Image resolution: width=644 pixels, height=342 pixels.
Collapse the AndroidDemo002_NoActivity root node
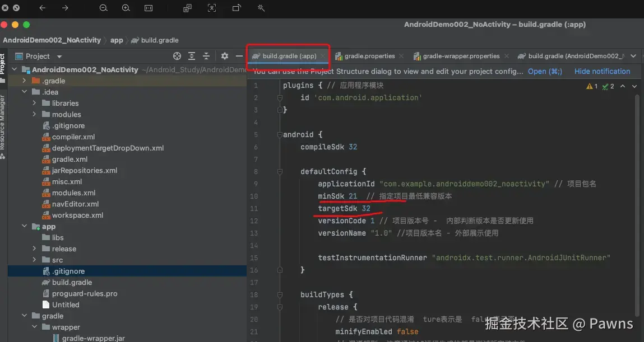tap(15, 69)
